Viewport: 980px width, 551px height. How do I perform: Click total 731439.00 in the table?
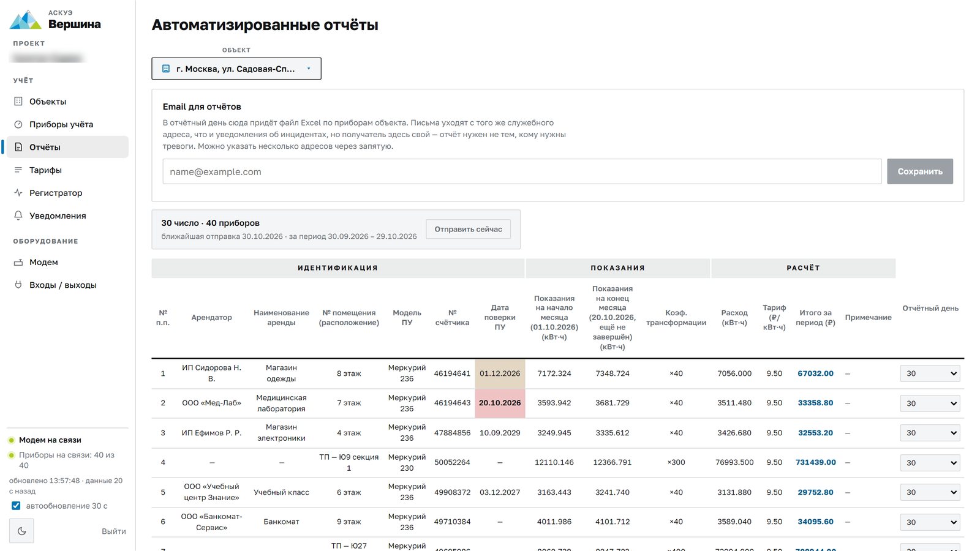click(815, 462)
